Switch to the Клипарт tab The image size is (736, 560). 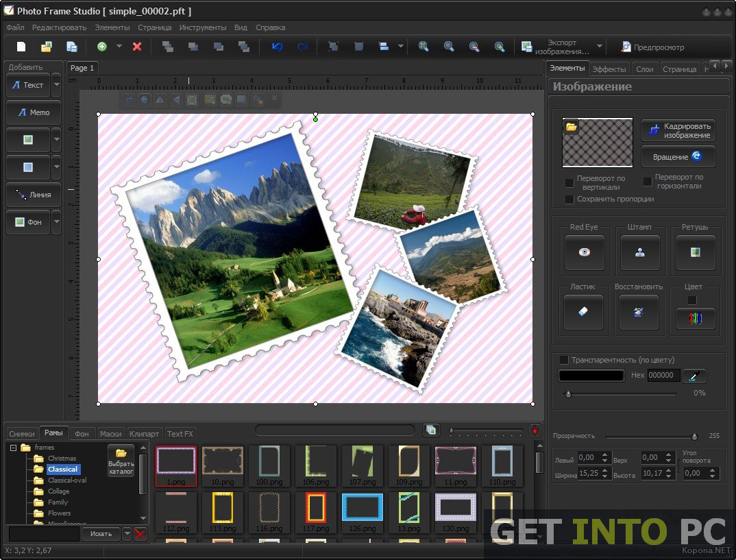(x=144, y=434)
